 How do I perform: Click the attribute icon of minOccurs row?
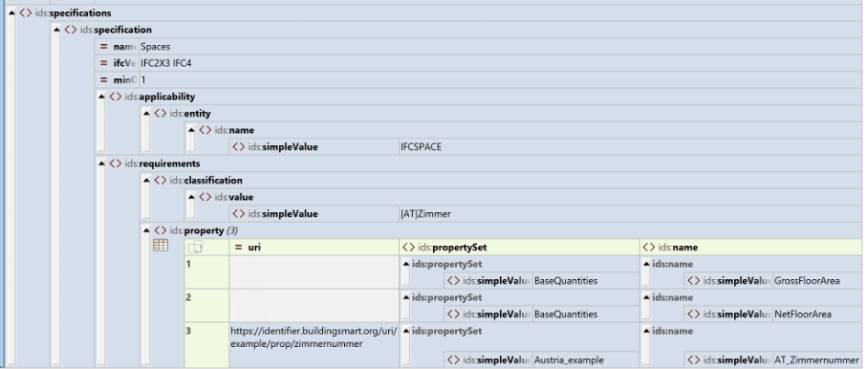click(x=103, y=80)
